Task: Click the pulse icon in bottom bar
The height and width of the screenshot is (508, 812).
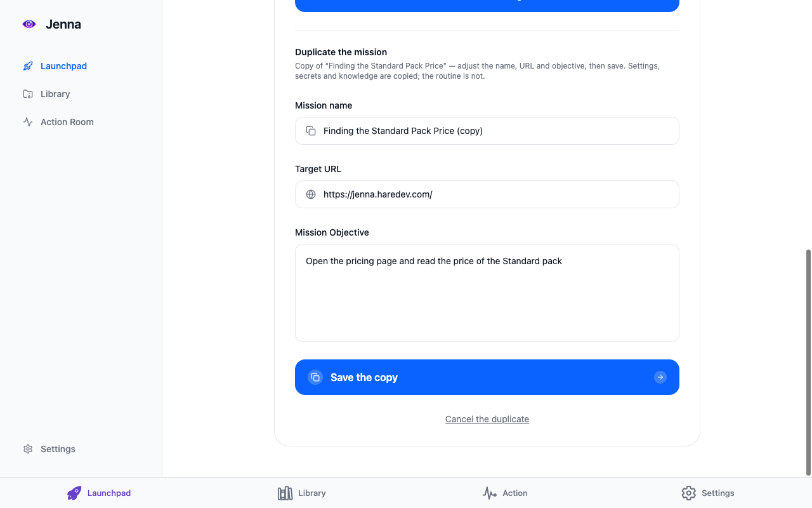Action: point(489,493)
